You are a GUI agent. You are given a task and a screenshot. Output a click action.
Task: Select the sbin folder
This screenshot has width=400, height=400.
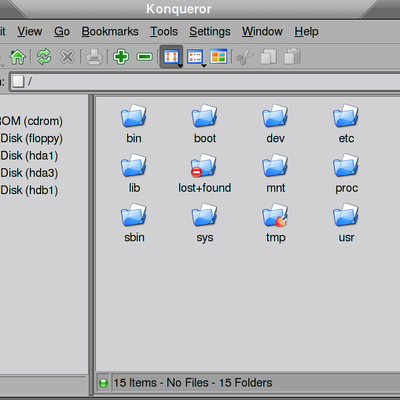coord(134,223)
